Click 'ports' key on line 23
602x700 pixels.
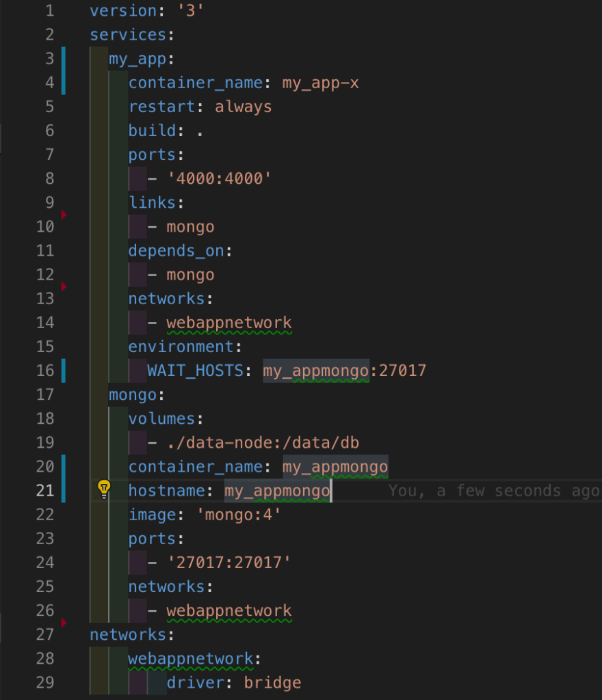pos(153,539)
